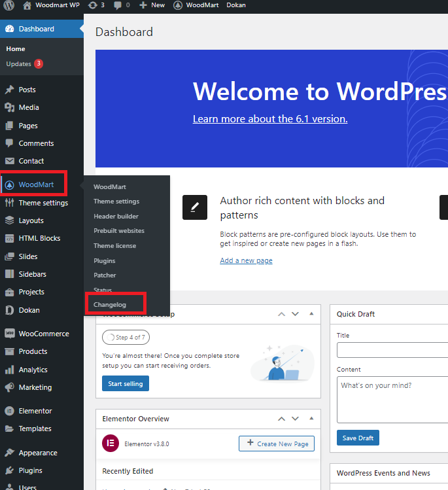Click the Elementor logo in Elementor Overview
This screenshot has height=490, width=448.
point(111,443)
